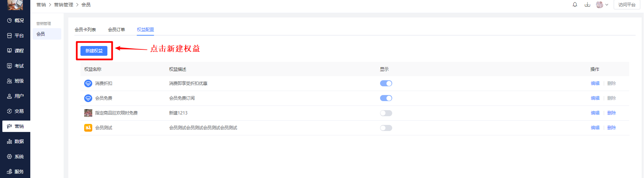Image resolution: width=644 pixels, height=178 pixels.
Task: Enable display toggle for 会员测试
Action: [386, 128]
